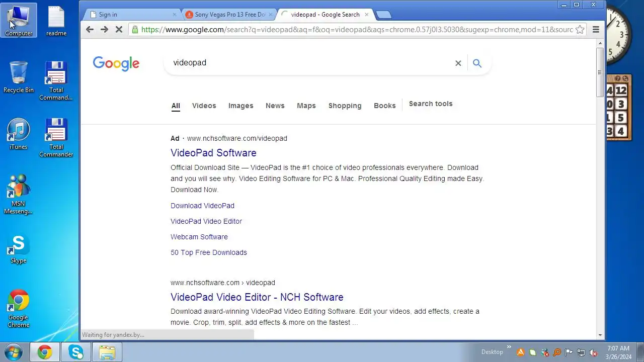This screenshot has height=362, width=644.
Task: Click the orange magnifier tray icon
Action: tap(557, 352)
